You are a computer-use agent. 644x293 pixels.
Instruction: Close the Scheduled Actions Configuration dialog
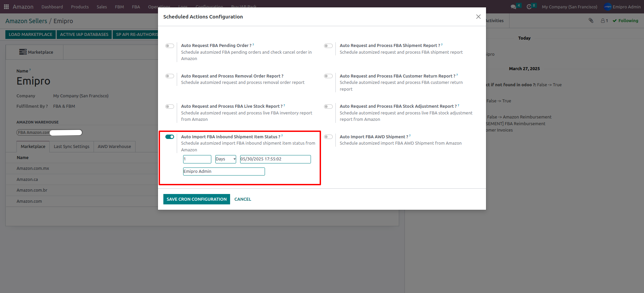tap(478, 17)
